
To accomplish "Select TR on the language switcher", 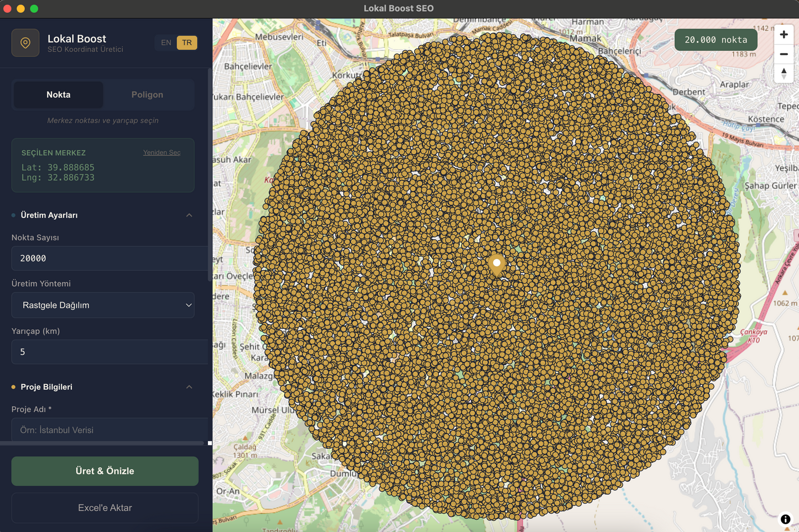I will tap(186, 43).
